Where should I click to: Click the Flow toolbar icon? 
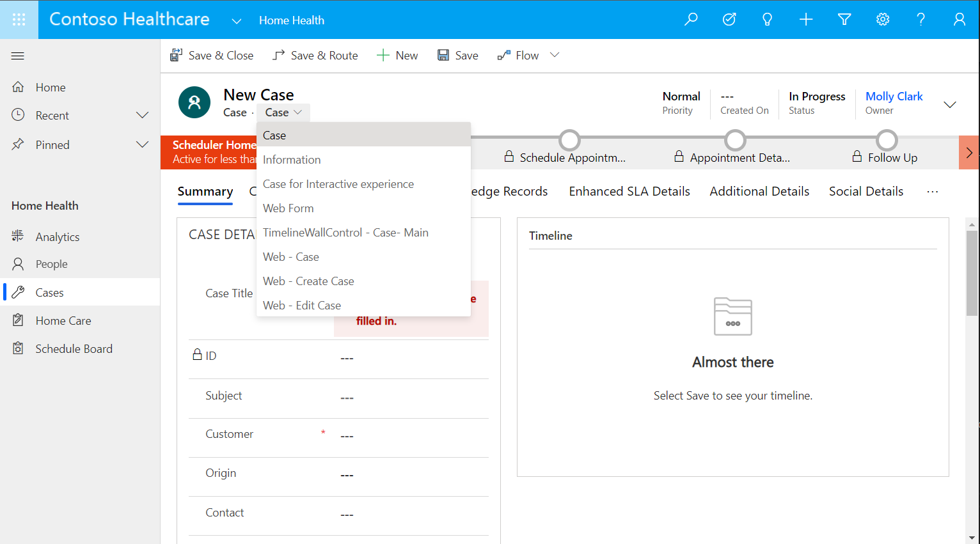tap(504, 56)
